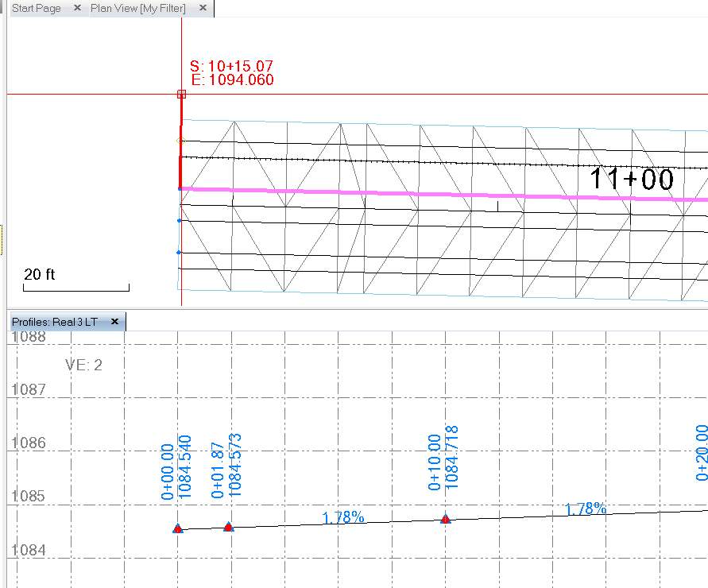Activate the Plan View [My Filter] tab
Screen dimensions: 708x588
[135, 9]
